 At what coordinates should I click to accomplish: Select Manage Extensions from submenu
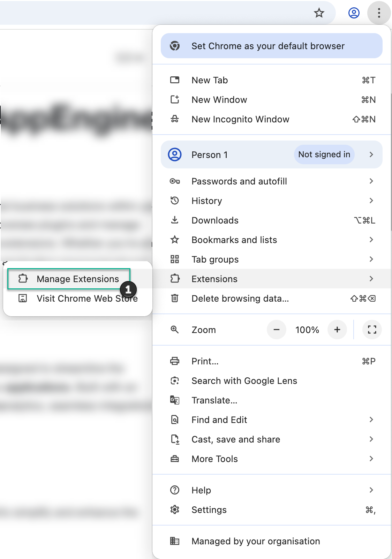tap(77, 279)
